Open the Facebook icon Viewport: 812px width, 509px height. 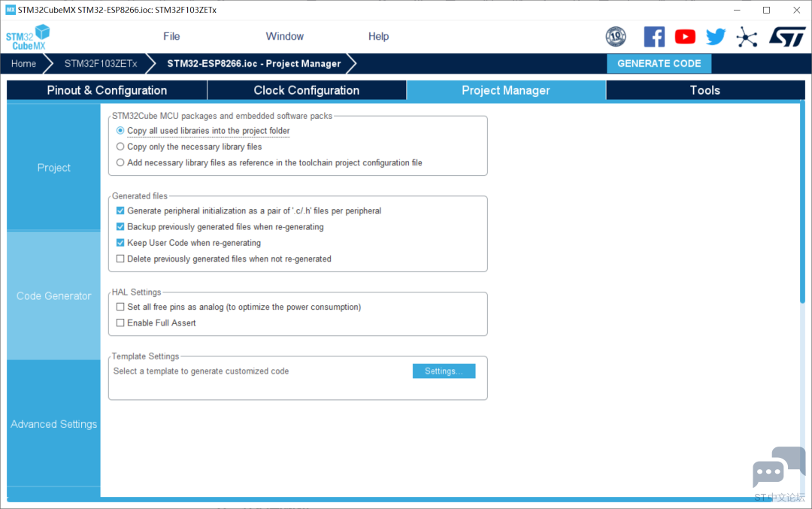pyautogui.click(x=654, y=37)
